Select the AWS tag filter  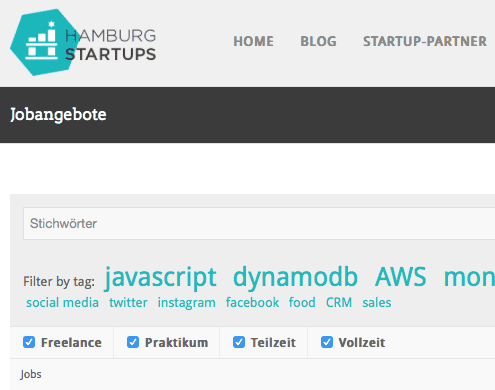click(x=401, y=277)
